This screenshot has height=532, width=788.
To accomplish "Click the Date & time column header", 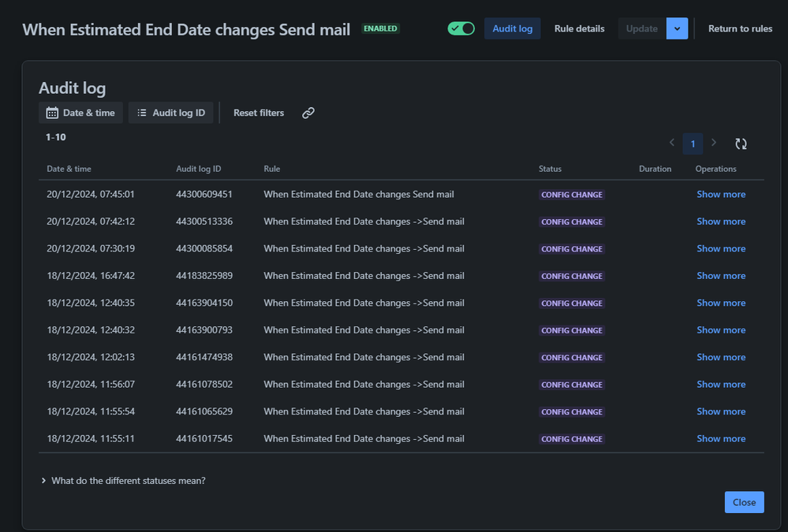I will (69, 169).
